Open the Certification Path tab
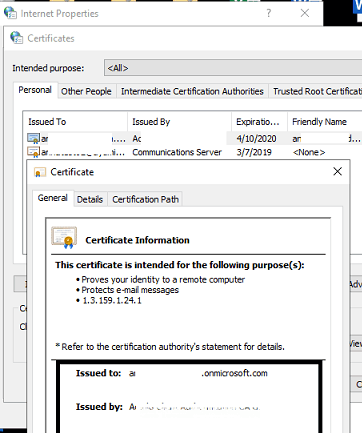This screenshot has width=362, height=433. [x=145, y=199]
